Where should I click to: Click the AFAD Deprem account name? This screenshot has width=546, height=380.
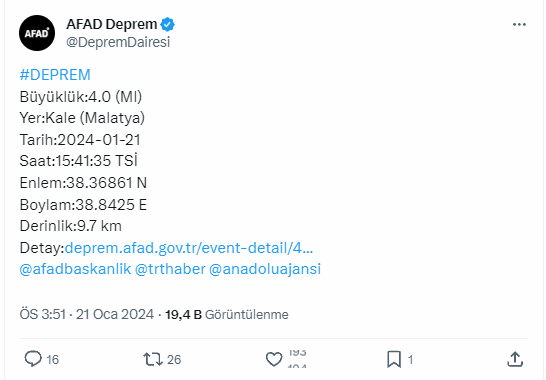click(112, 24)
